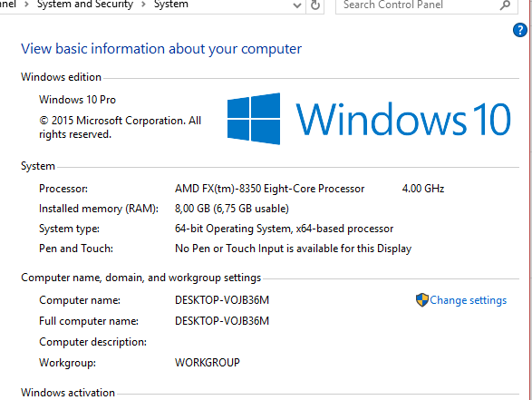Click the 'Installed memory (RAM):' label
Image resolution: width=532 pixels, height=400 pixels.
click(99, 209)
